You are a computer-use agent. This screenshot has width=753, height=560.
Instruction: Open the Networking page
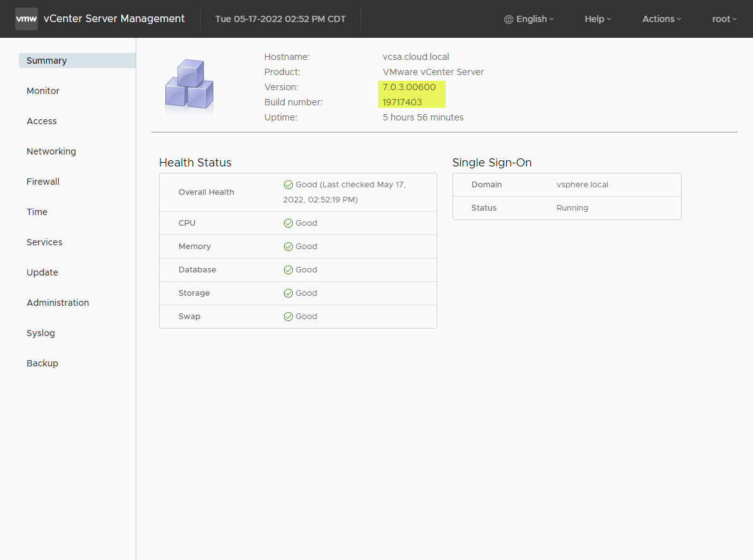click(51, 151)
